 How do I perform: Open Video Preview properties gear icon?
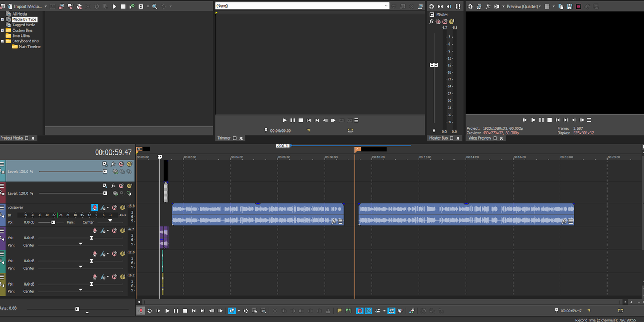tap(470, 6)
